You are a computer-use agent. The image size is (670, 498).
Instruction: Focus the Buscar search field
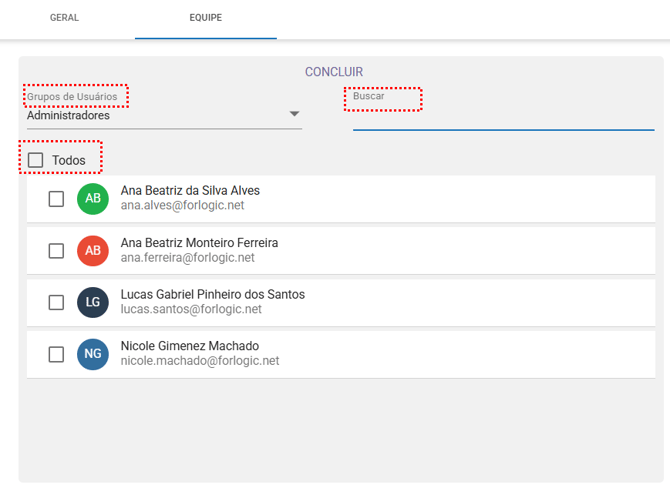click(x=502, y=117)
